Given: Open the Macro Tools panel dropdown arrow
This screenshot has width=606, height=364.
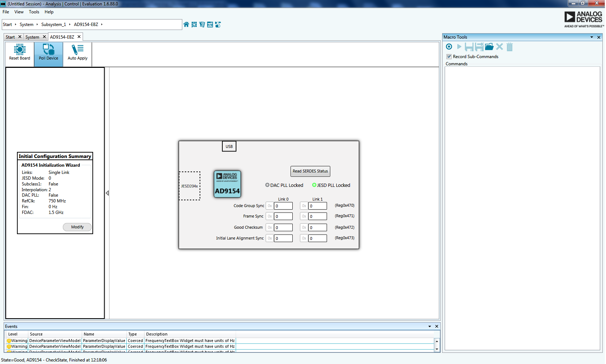Looking at the screenshot, I should [592, 37].
